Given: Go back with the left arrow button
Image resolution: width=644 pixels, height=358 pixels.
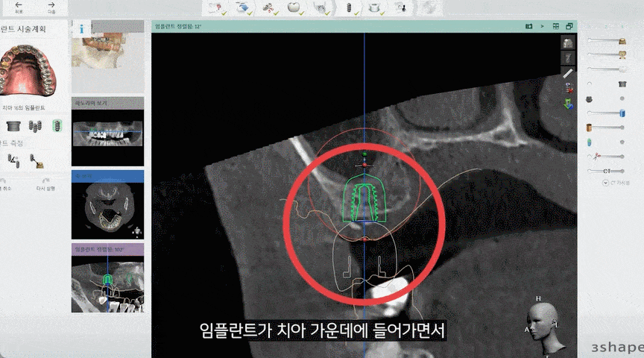Looking at the screenshot, I should coord(19,7).
